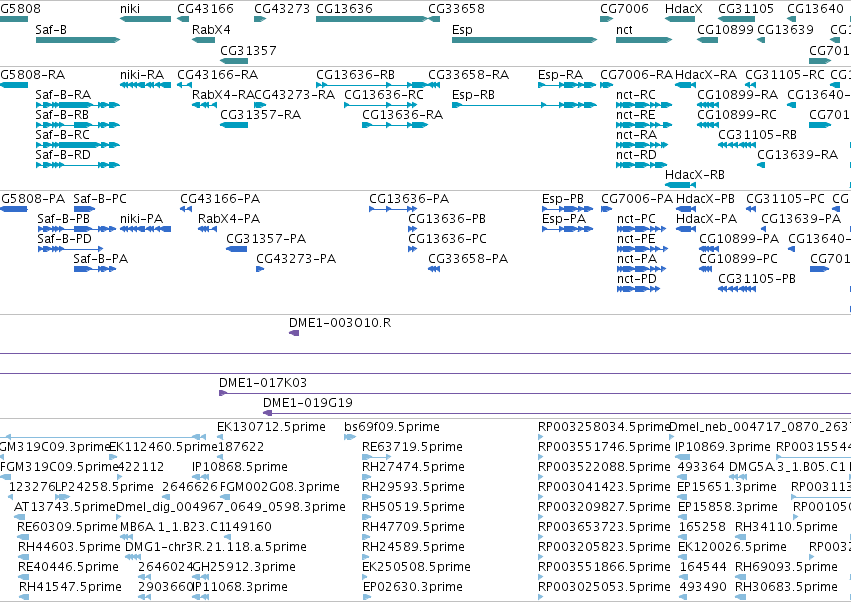
Task: Select the RH27474.5prime EST label
Action: pos(413,467)
